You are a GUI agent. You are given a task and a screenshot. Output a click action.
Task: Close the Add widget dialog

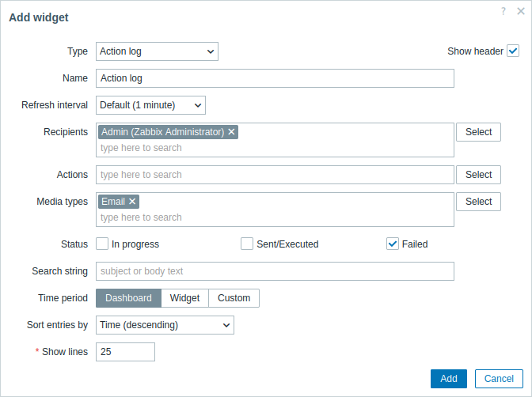pos(521,11)
